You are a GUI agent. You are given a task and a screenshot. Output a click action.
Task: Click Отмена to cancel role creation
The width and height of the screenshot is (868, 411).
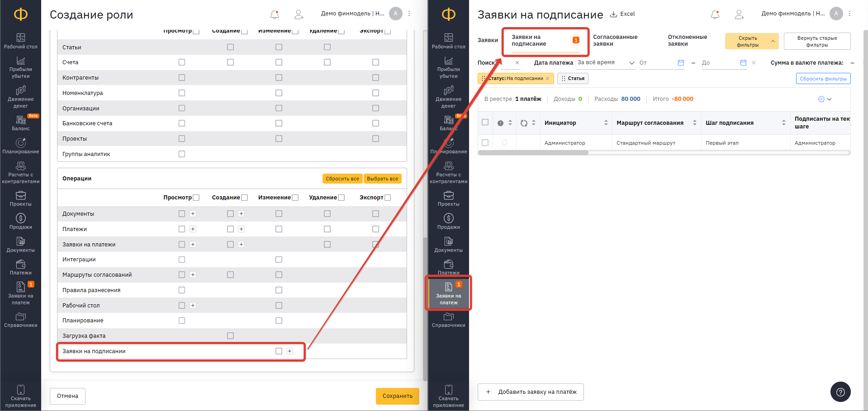pos(68,396)
